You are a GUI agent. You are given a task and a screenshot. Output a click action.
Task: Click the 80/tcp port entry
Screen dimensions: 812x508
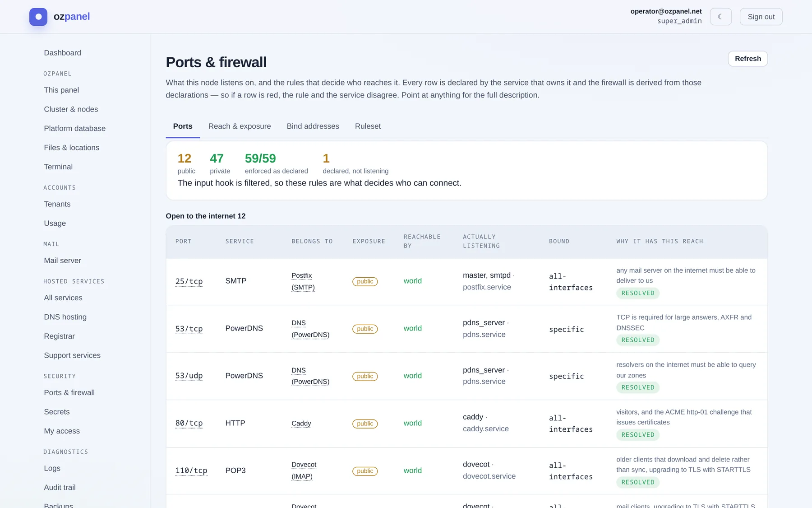[x=189, y=423]
